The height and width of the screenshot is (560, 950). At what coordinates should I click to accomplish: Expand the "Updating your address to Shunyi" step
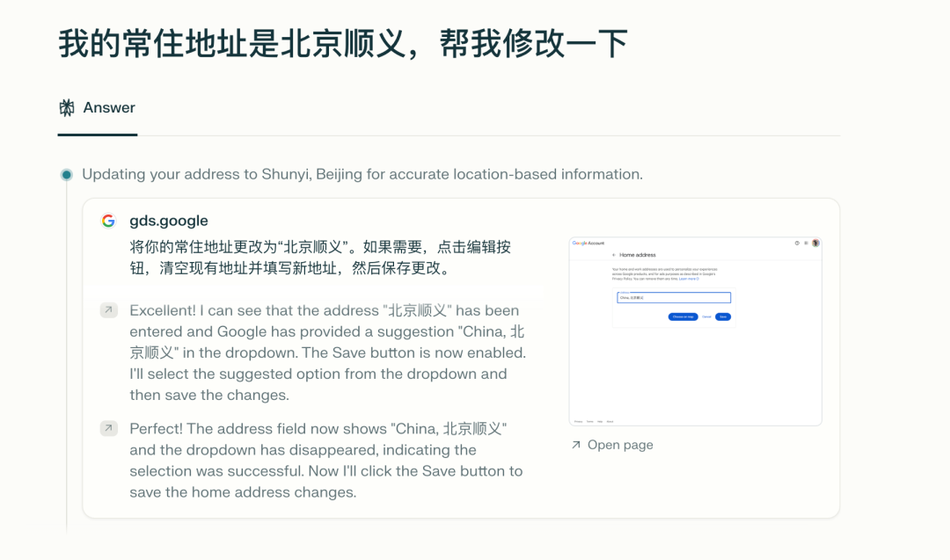tap(362, 174)
